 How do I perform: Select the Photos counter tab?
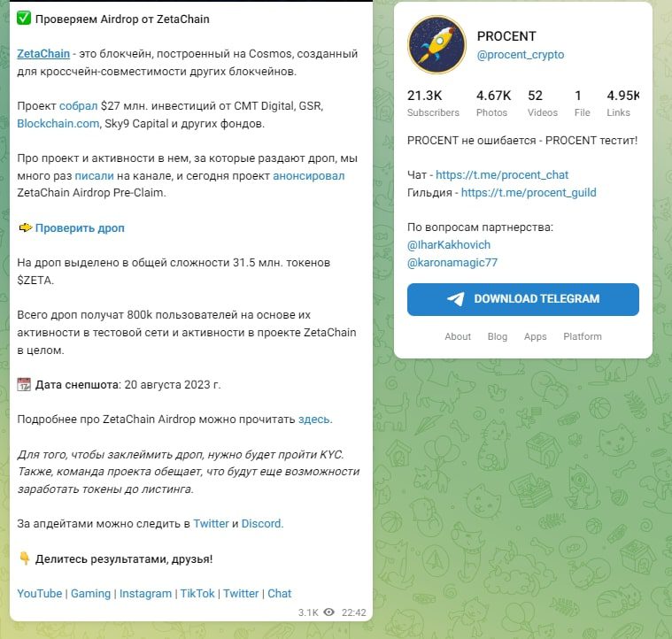click(x=492, y=103)
